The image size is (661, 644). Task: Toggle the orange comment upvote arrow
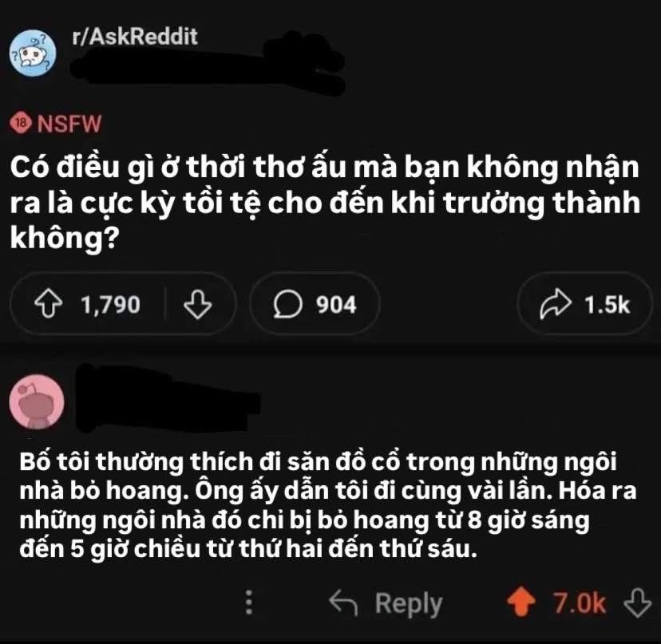(521, 602)
